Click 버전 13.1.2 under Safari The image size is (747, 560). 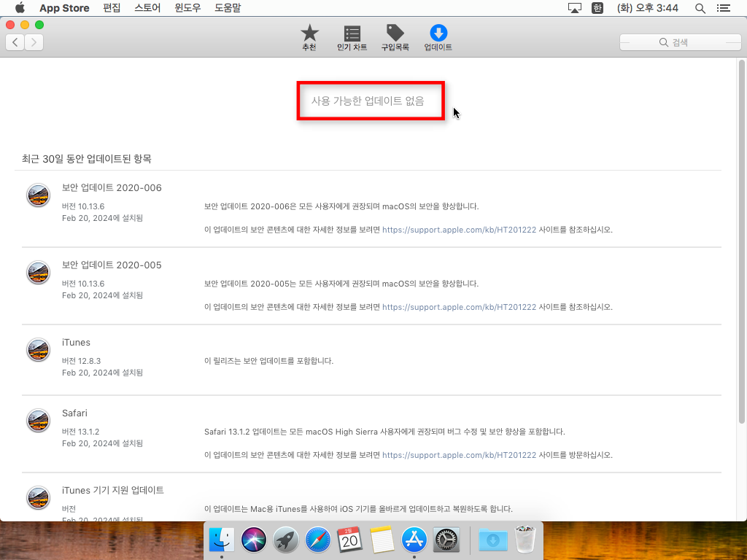click(x=80, y=432)
